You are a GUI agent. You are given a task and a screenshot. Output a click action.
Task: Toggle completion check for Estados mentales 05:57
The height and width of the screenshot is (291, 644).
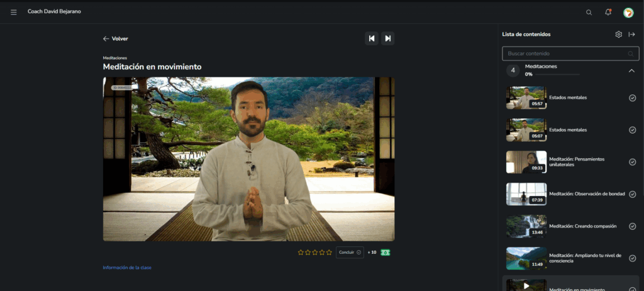tap(633, 98)
